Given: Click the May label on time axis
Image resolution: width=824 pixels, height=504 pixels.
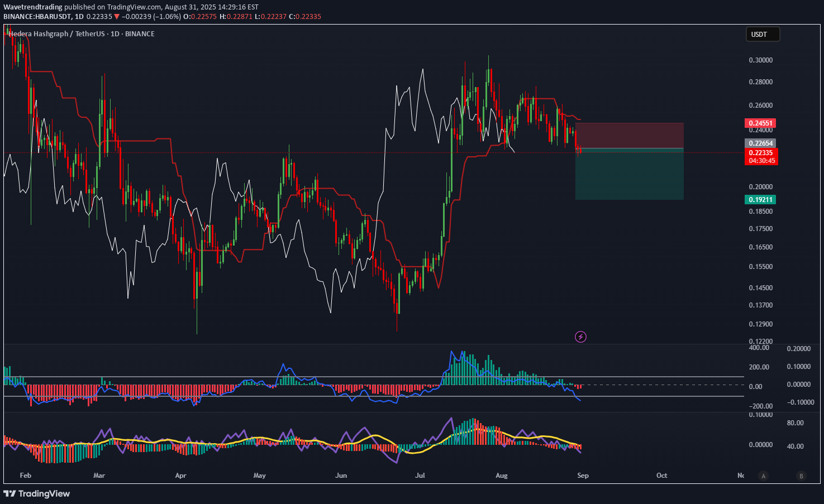Looking at the screenshot, I should (x=259, y=476).
